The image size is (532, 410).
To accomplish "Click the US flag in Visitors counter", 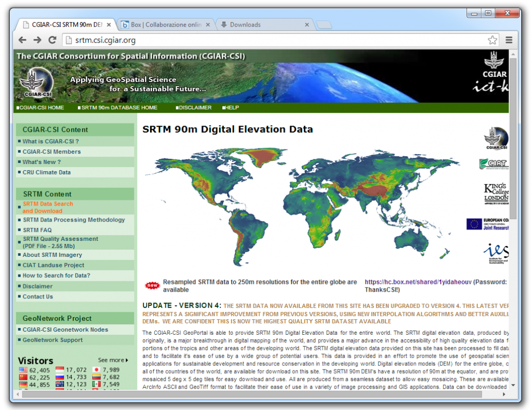I will click(x=23, y=370).
